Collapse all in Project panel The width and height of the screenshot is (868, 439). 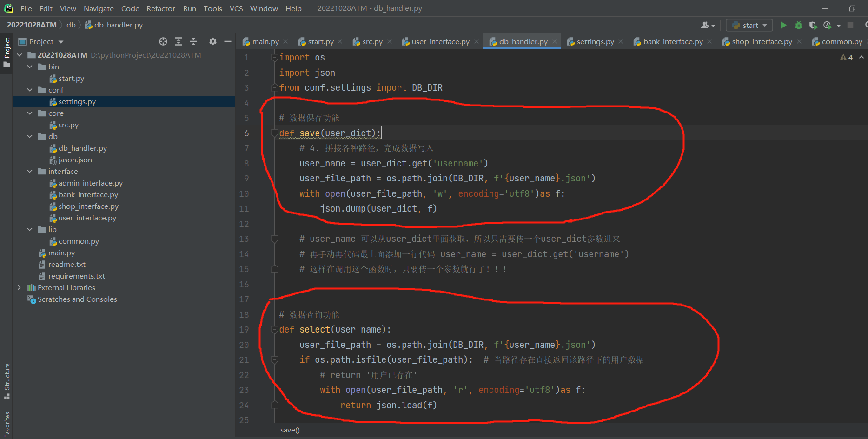[x=193, y=41]
